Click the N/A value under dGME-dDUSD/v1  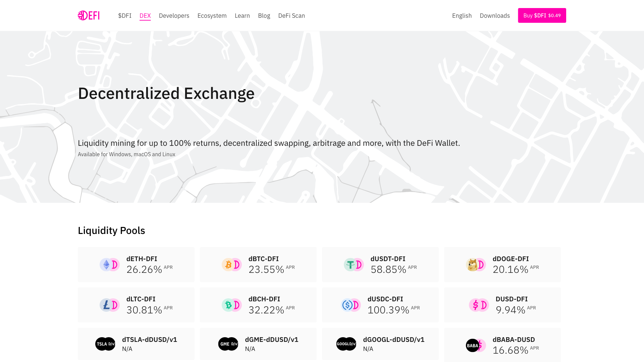click(x=250, y=349)
